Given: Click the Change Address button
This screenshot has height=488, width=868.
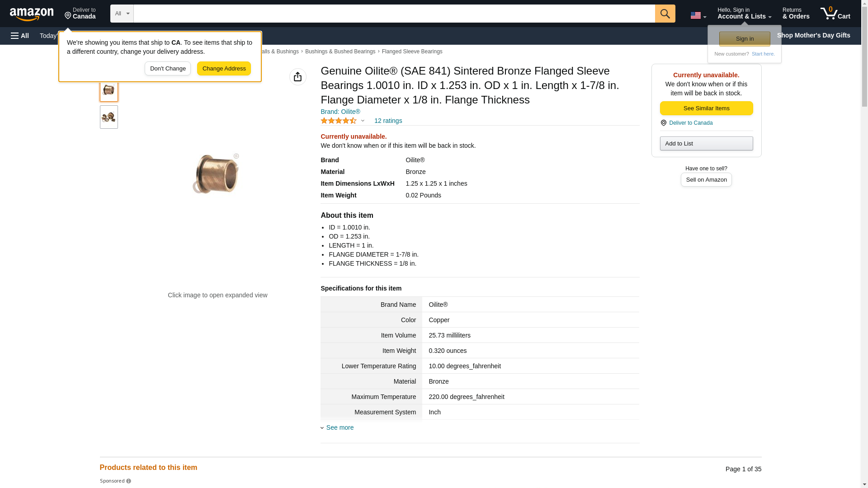Looking at the screenshot, I should tap(224, 69).
